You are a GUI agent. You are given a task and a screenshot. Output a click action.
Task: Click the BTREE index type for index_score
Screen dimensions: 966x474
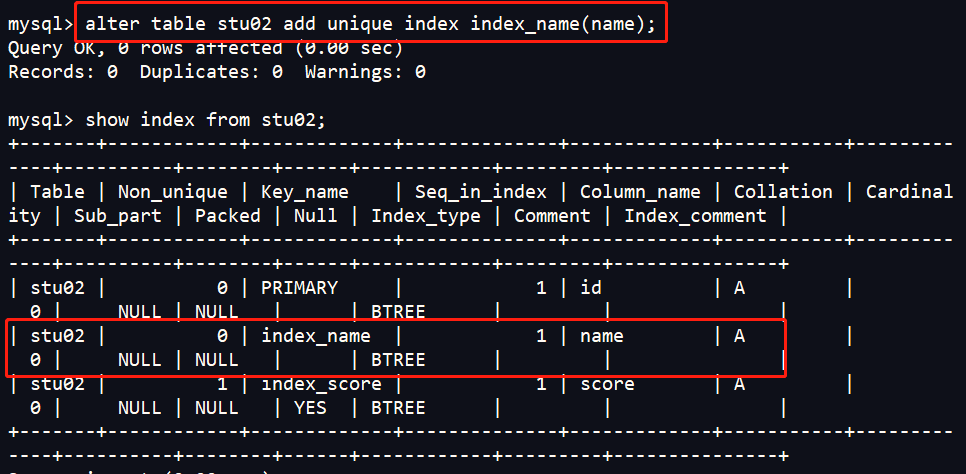pyautogui.click(x=398, y=408)
